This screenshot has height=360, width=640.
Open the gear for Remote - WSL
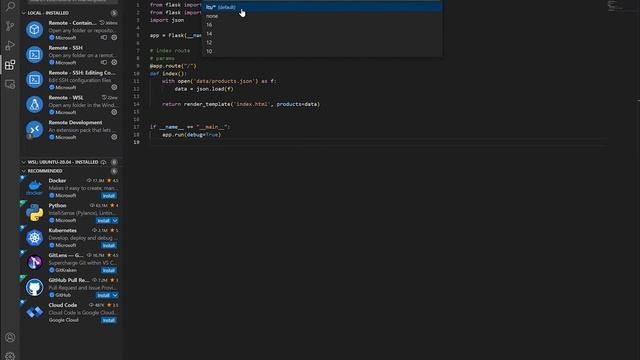pos(114,112)
